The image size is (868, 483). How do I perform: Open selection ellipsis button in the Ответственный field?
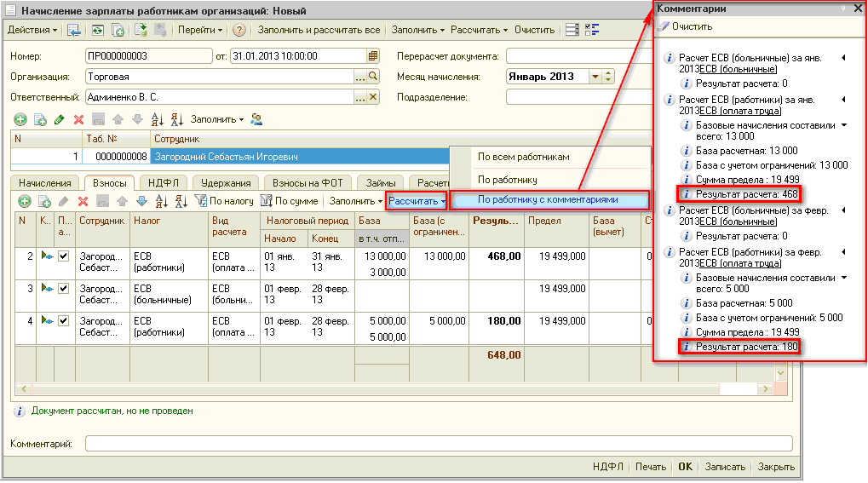360,97
